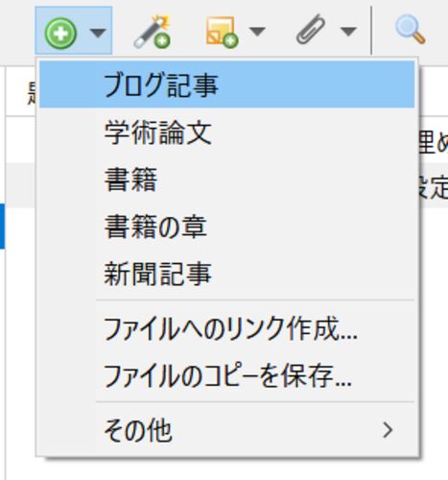The height and width of the screenshot is (480, 448).
Task: Select 新聞記事 item type
Action: point(227,274)
